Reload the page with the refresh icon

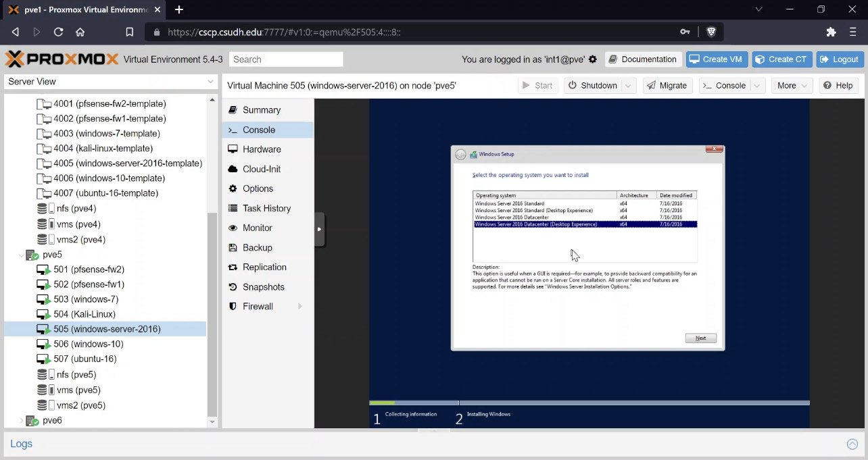click(58, 32)
